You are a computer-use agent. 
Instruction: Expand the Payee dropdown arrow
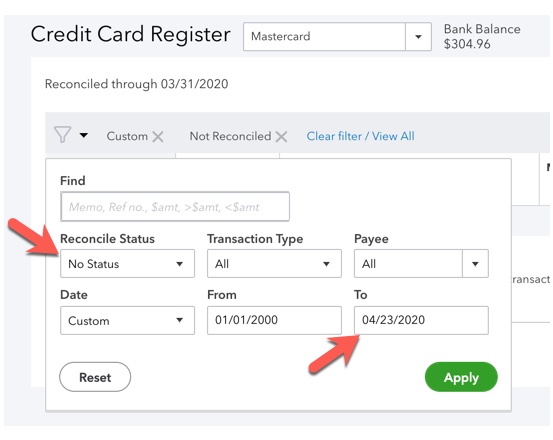click(x=475, y=264)
